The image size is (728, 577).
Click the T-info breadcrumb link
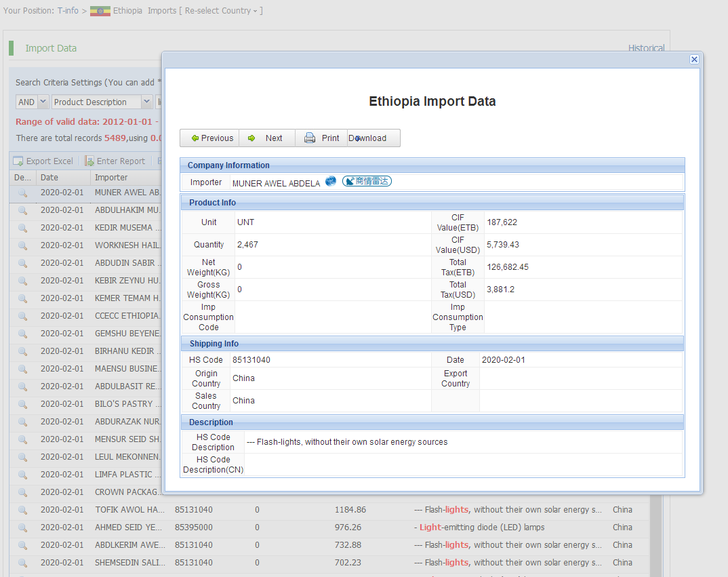(x=68, y=11)
